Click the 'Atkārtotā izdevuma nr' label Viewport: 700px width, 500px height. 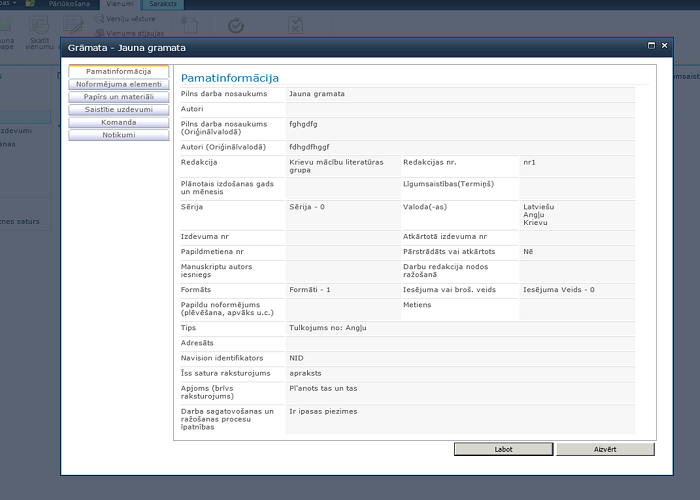point(445,237)
